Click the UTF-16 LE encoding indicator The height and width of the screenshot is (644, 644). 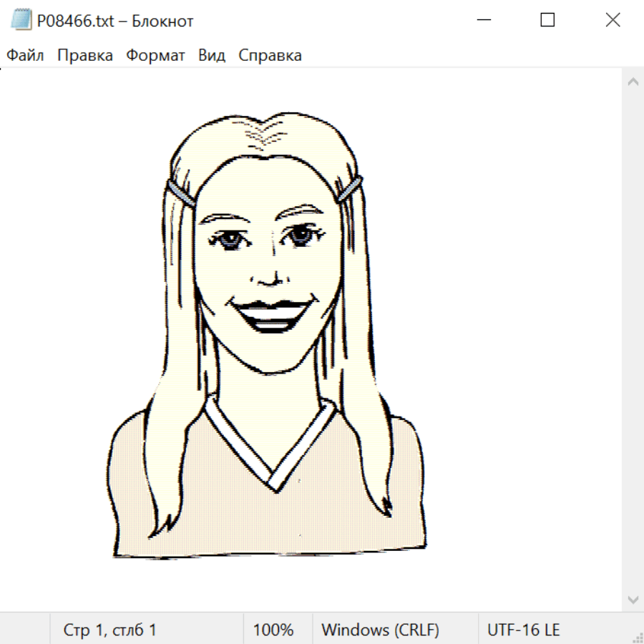524,630
